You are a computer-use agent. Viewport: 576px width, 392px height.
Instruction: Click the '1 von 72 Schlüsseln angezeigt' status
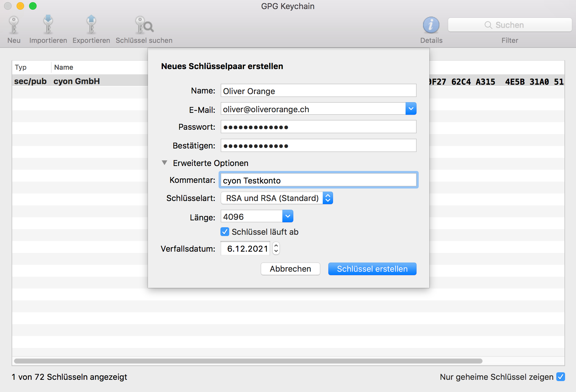tap(69, 377)
